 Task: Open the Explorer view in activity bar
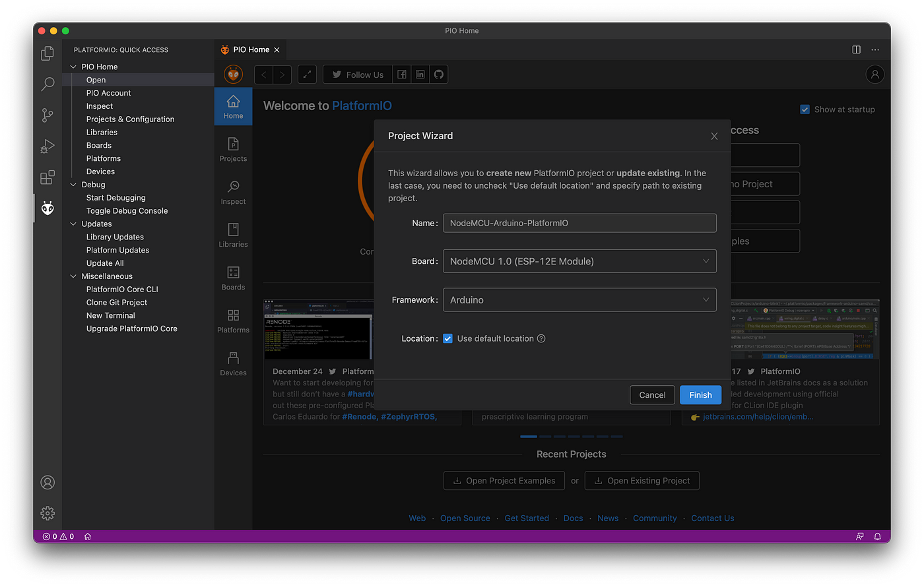click(x=48, y=53)
